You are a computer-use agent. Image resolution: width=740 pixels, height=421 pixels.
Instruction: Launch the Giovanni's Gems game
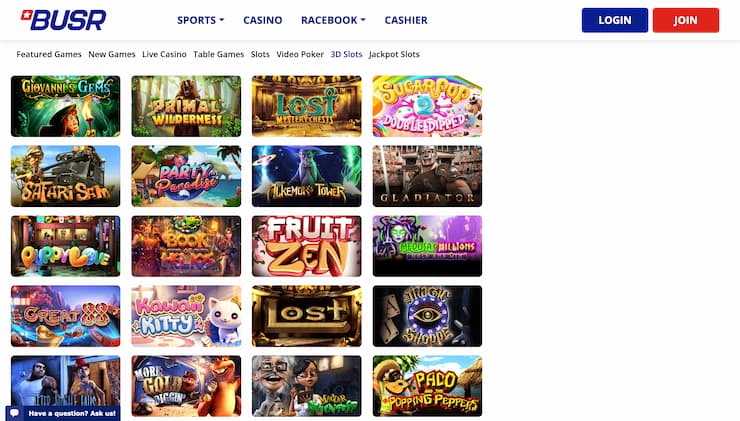pos(66,106)
